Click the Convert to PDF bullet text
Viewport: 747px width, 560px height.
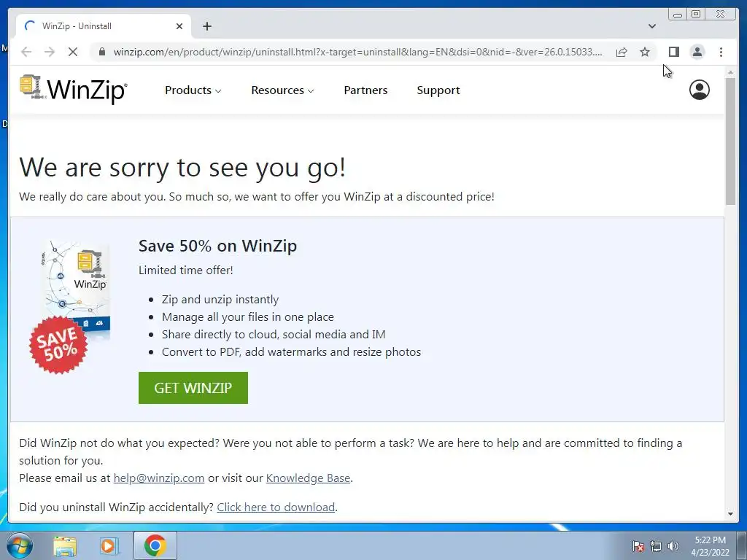pyautogui.click(x=291, y=352)
